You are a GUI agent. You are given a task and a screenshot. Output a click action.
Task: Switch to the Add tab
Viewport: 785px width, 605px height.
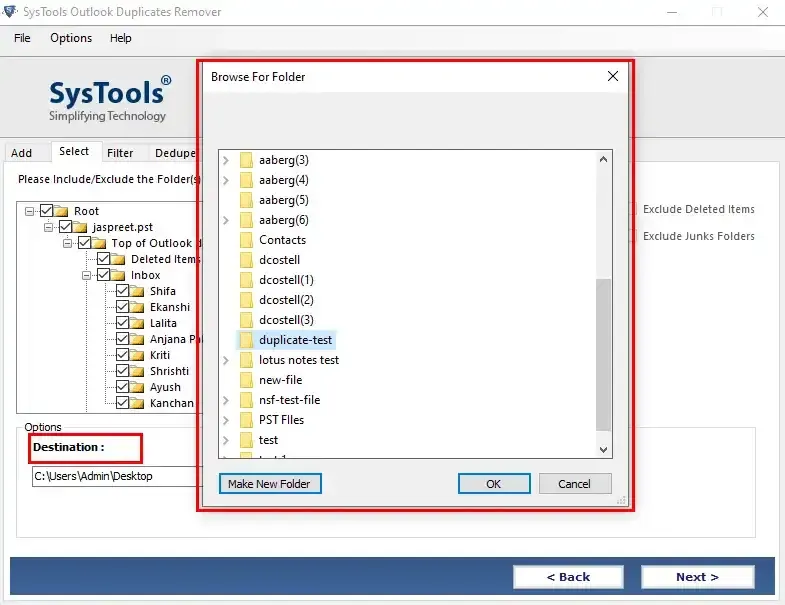coord(22,153)
